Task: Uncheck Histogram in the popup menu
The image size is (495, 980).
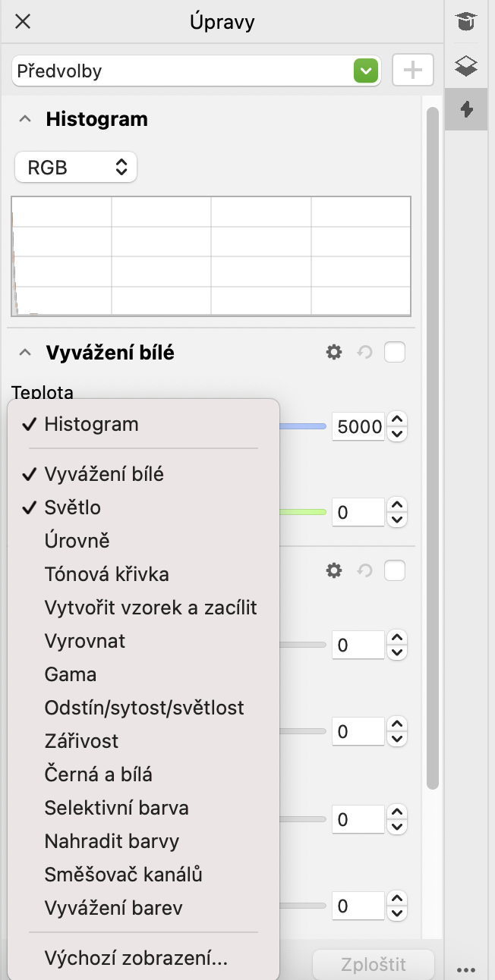Action: (91, 424)
